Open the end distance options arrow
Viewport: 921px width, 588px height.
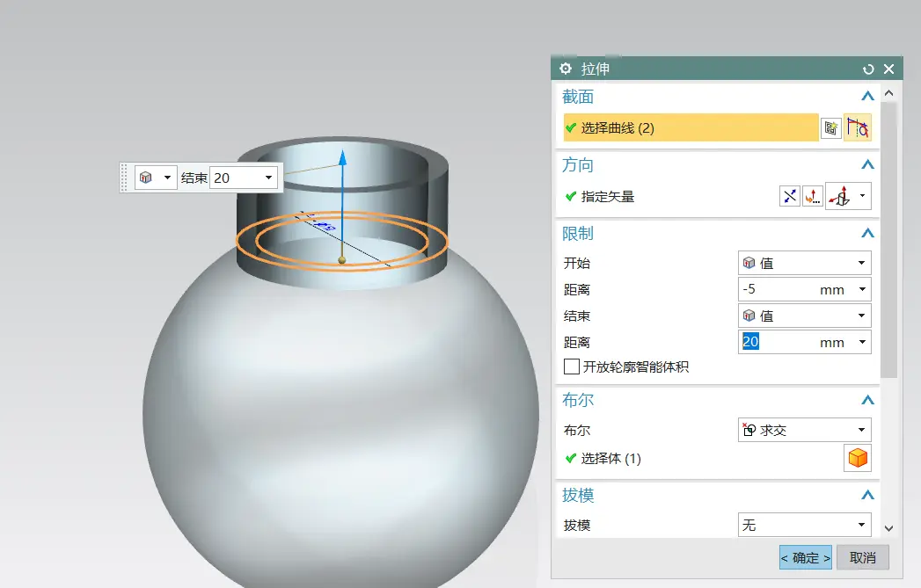[x=862, y=342]
